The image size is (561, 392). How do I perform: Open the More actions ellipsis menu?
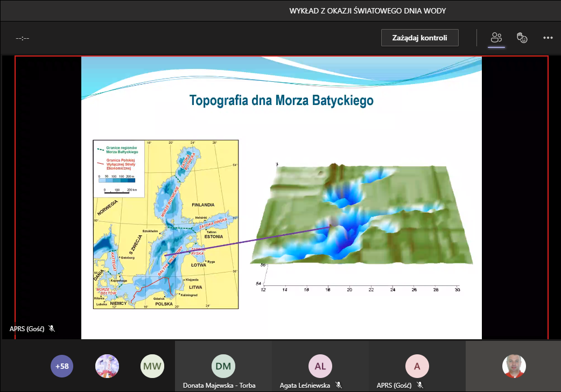(548, 38)
